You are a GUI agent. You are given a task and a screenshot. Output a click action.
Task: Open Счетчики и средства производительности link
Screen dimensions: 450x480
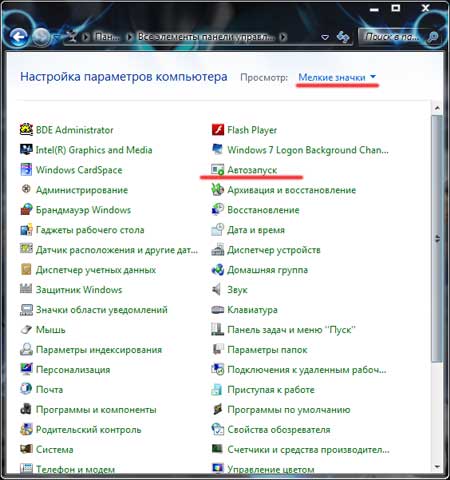point(308,450)
